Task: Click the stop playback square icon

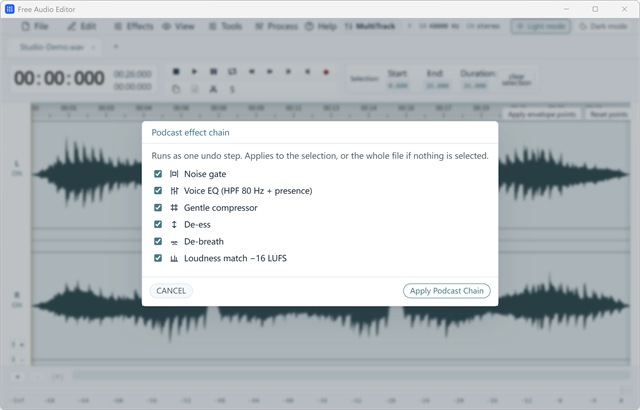Action: click(x=176, y=72)
